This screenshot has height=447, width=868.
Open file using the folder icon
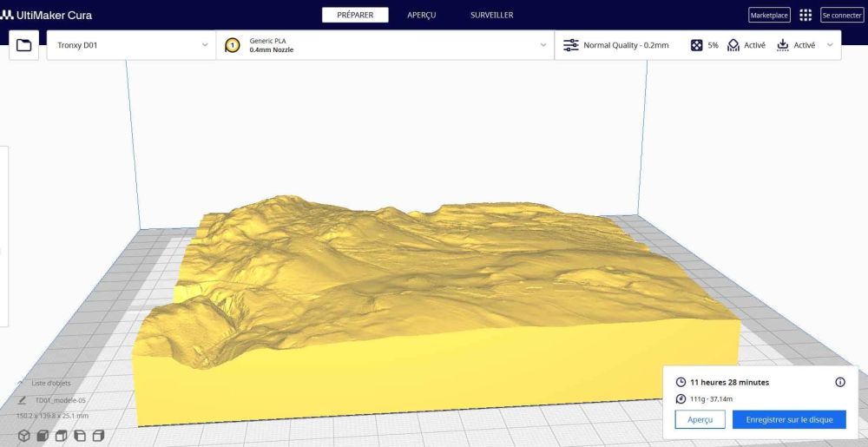23,45
